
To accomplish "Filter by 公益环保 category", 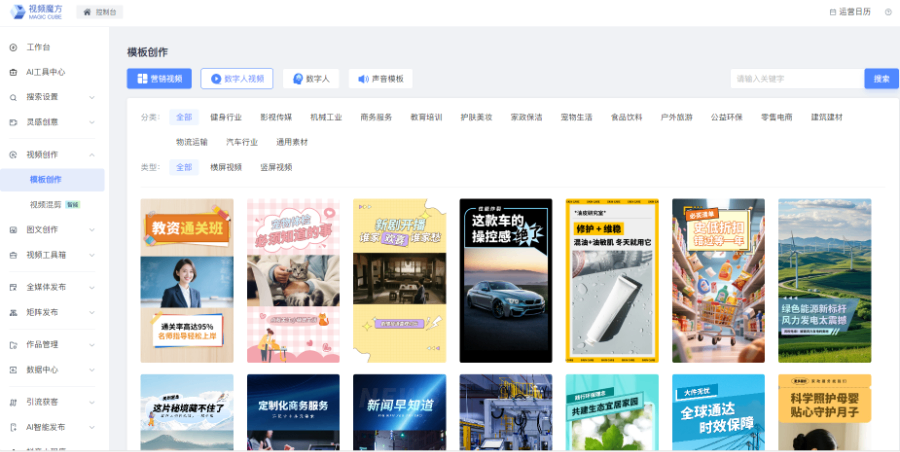I will tap(727, 117).
